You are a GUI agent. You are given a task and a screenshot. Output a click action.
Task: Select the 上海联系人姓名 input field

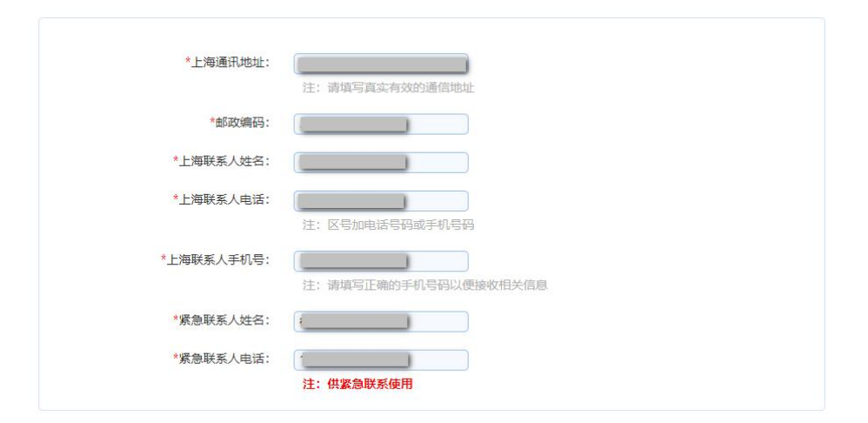(381, 163)
